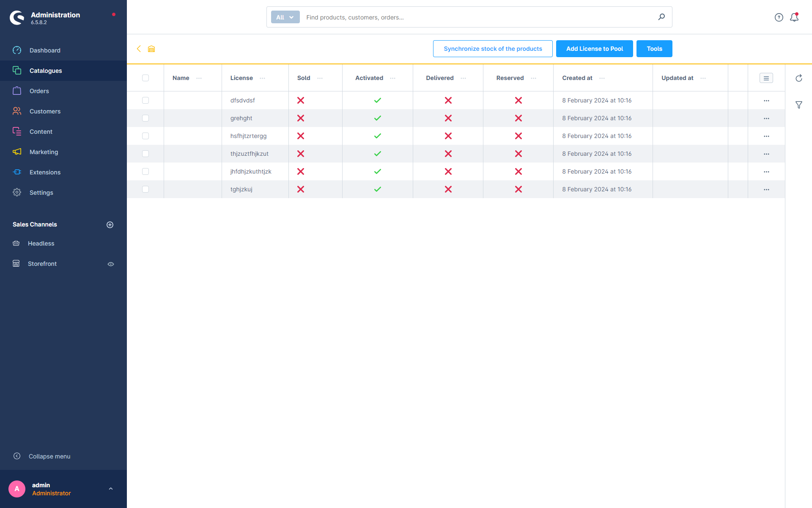Click the Storefront shop icon

[x=16, y=264]
